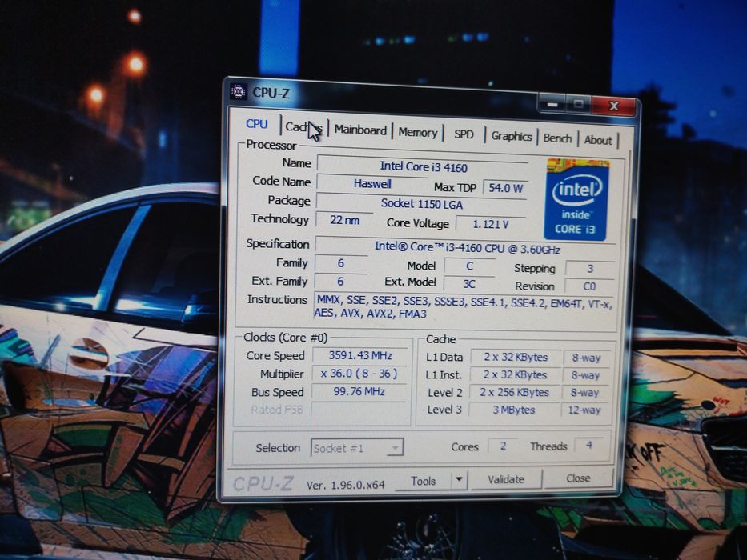Click the Stepping value '3'
This screenshot has width=747, height=560.
(x=590, y=269)
